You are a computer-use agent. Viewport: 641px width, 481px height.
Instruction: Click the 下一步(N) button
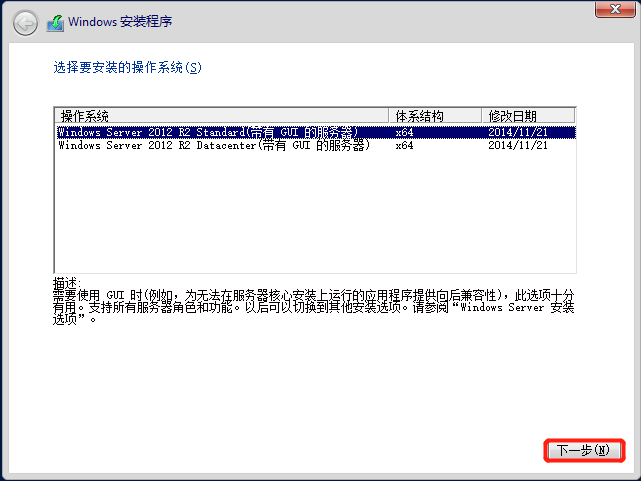point(584,450)
